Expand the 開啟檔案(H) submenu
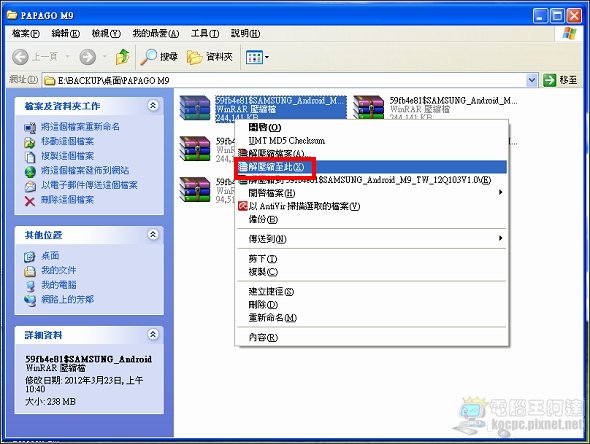Viewport: 590px width, 444px height. pyautogui.click(x=371, y=193)
